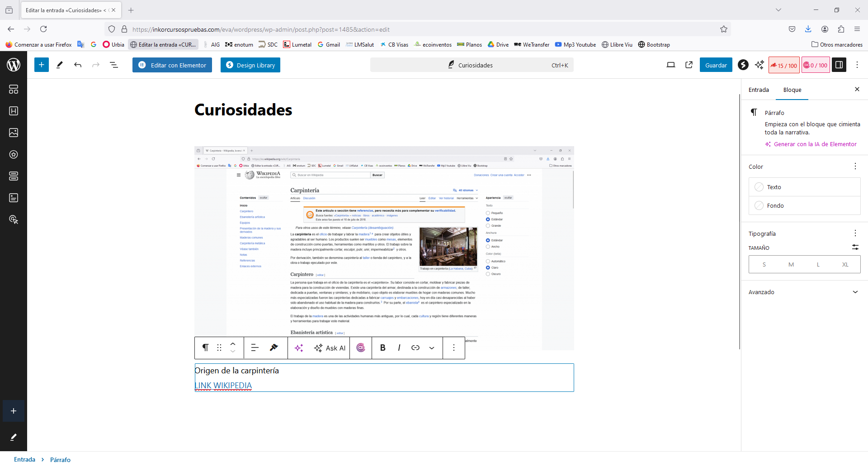This screenshot has width=868, height=467.
Task: Toggle the settings sidebar panel
Action: pyautogui.click(x=839, y=65)
